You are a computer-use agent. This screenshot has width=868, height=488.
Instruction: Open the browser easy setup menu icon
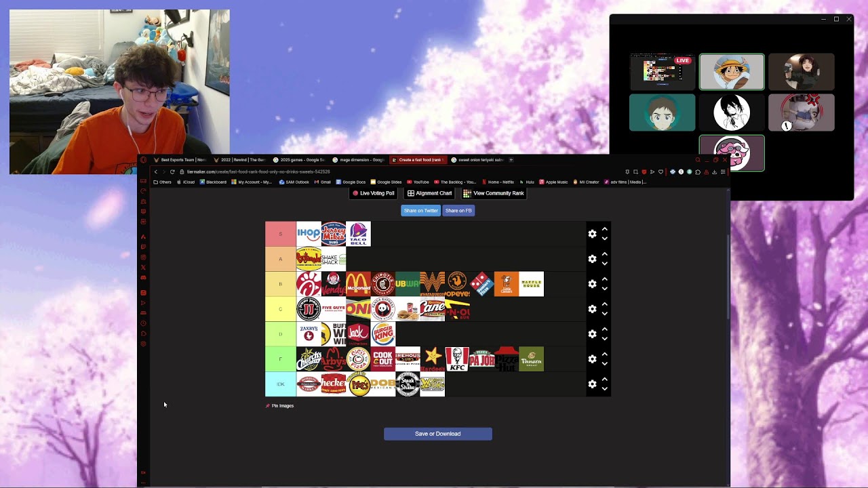tap(723, 172)
